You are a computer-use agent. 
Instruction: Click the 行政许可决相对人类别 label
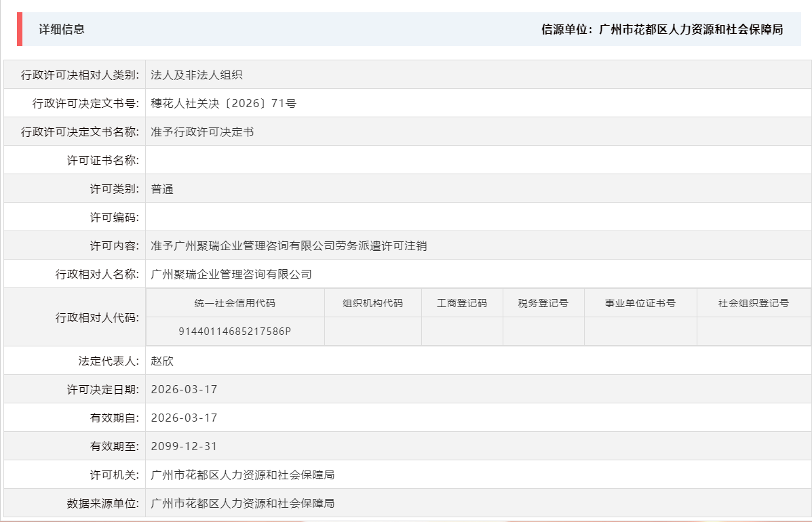80,75
